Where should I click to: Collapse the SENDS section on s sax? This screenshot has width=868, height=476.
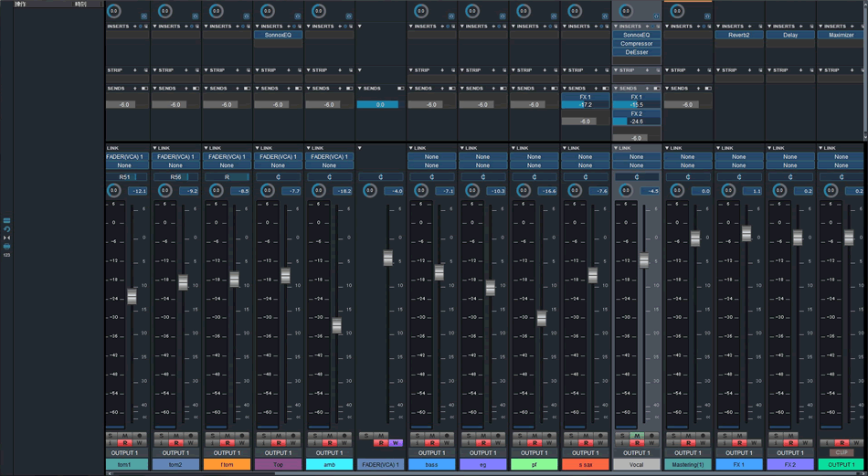(565, 89)
